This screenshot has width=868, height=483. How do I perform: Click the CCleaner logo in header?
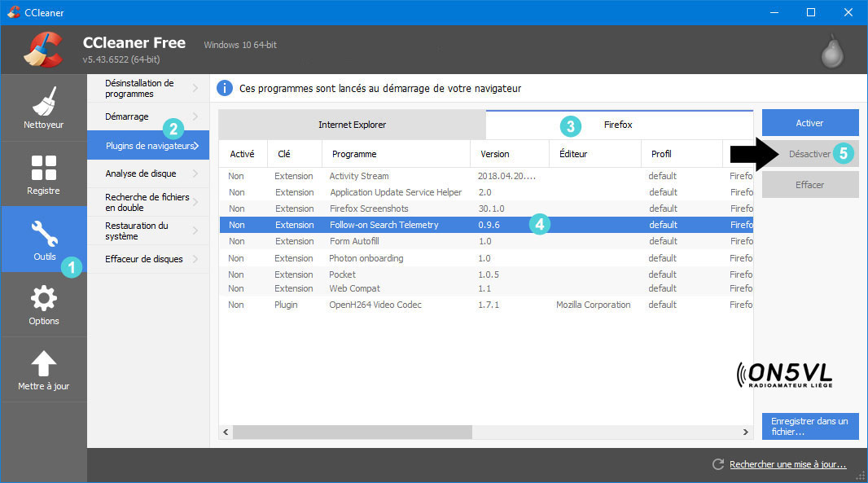(x=43, y=50)
